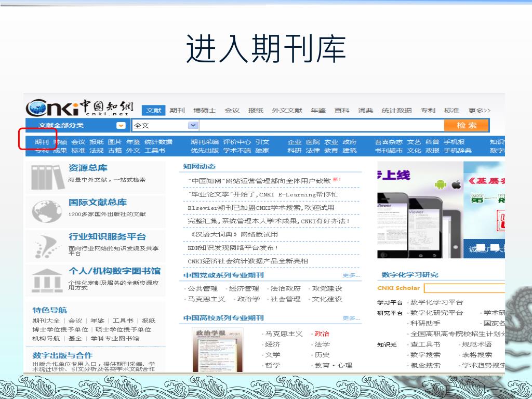Click the 学术不端 link

point(237,150)
